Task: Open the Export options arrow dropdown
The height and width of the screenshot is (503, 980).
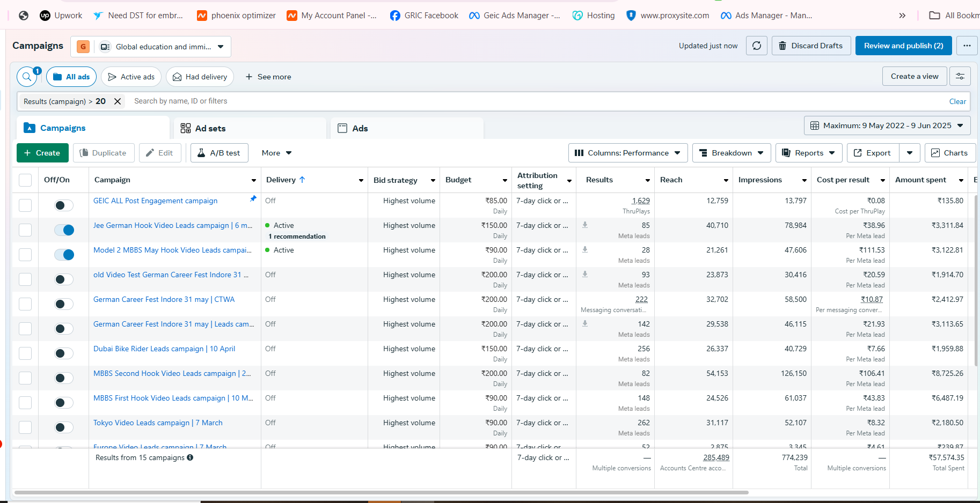Action: click(x=910, y=153)
